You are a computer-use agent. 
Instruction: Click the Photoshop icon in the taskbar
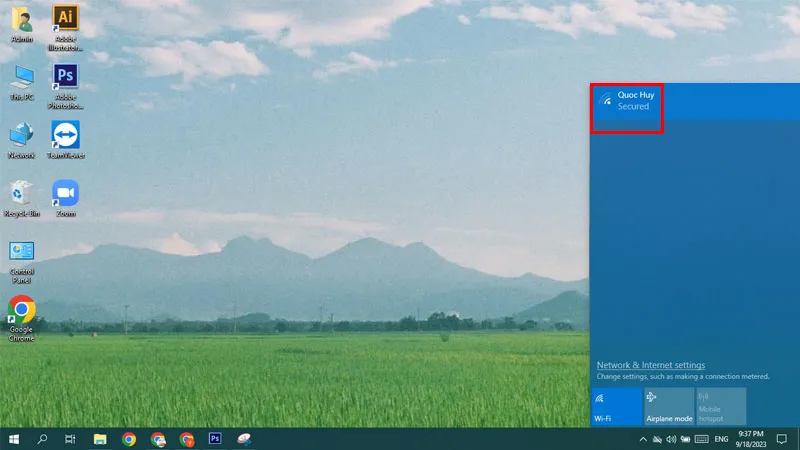tap(215, 439)
